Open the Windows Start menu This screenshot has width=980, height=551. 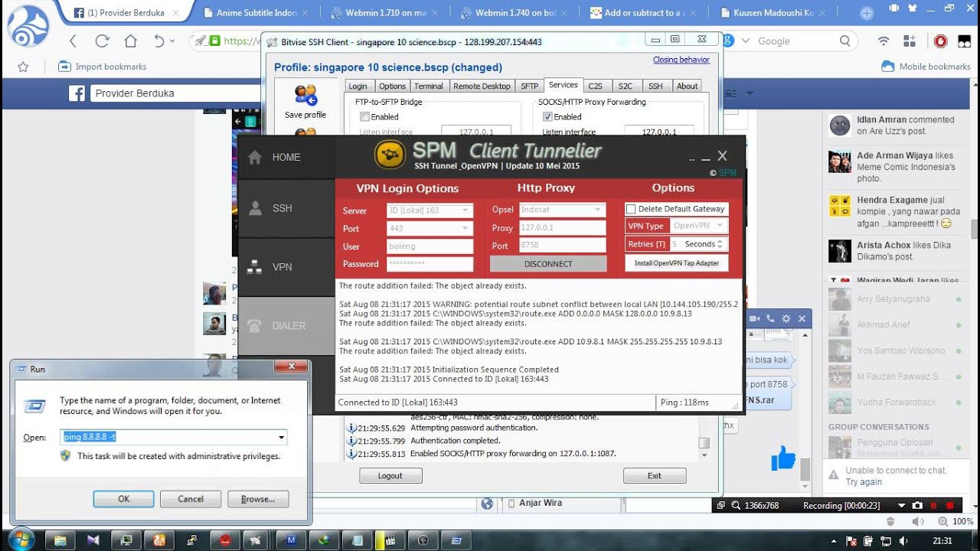point(21,540)
